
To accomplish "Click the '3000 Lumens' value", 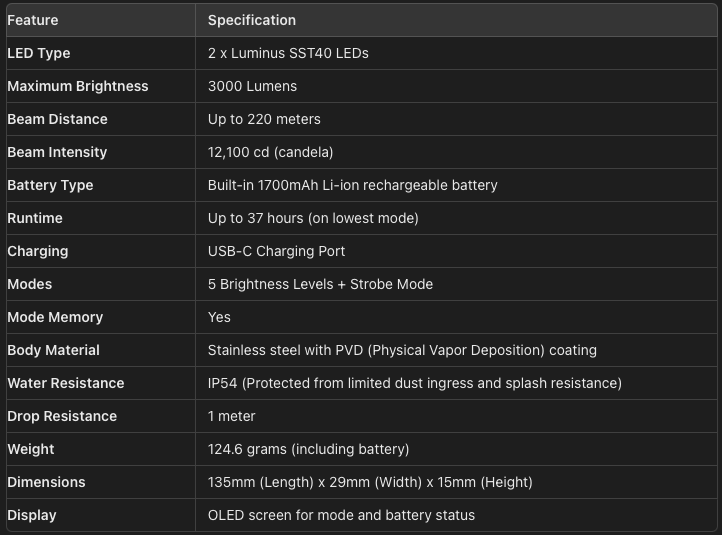I will 252,86.
